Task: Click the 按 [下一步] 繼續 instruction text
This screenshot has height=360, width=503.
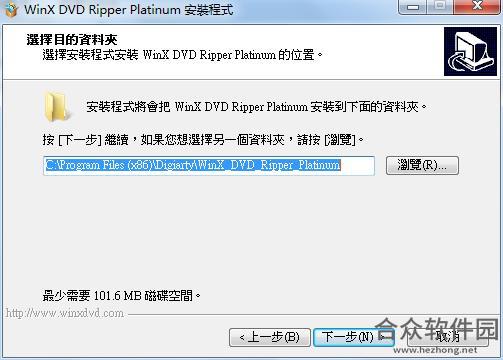Action: 203,140
